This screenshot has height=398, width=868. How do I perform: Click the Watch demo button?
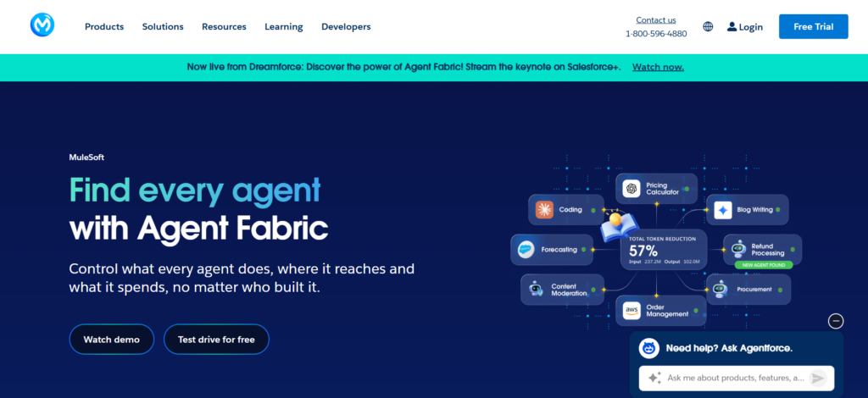point(111,340)
